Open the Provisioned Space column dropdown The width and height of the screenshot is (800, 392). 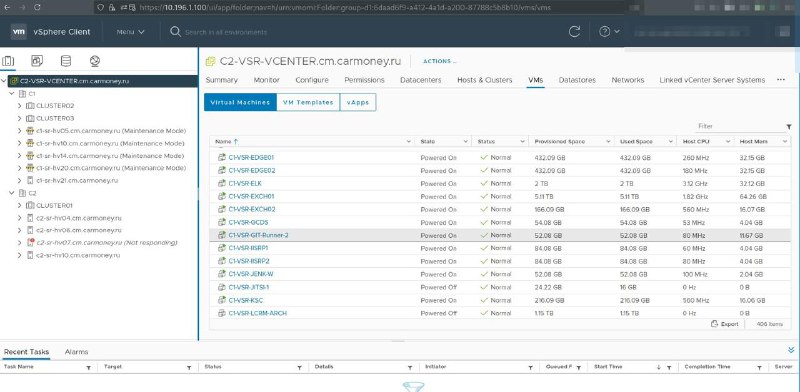(608, 141)
